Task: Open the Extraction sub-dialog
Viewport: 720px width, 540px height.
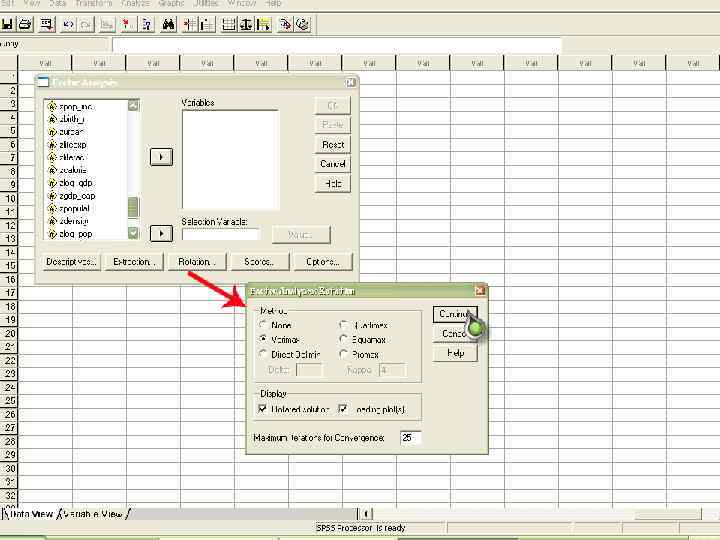Action: pos(134,262)
